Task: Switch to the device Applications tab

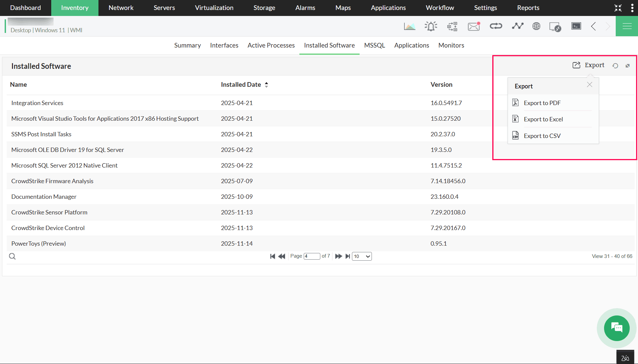Action: tap(411, 46)
